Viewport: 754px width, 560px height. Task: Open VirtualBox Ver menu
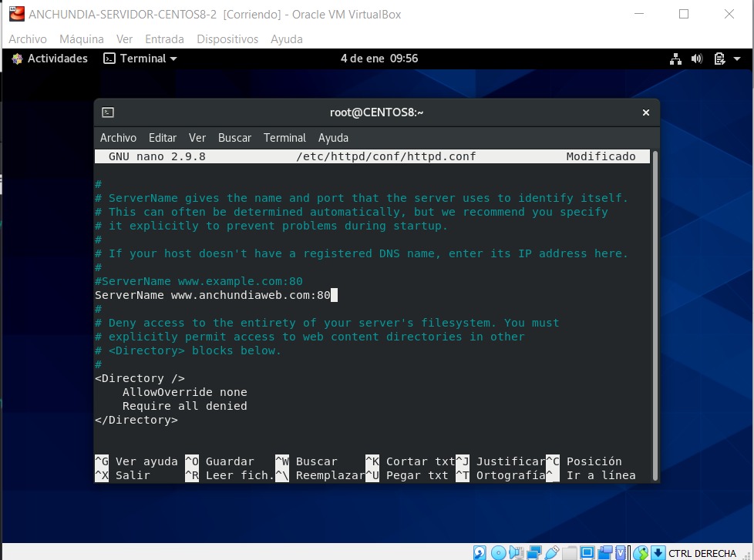(124, 39)
